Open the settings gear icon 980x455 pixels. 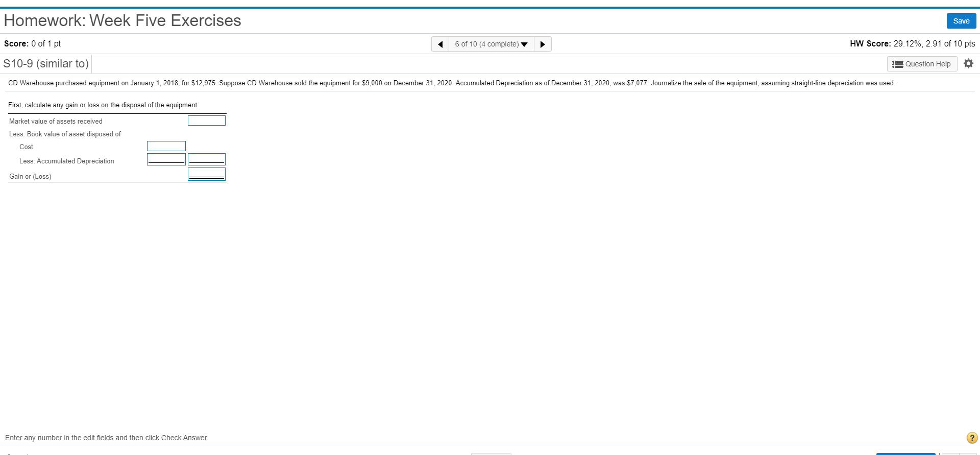[968, 63]
